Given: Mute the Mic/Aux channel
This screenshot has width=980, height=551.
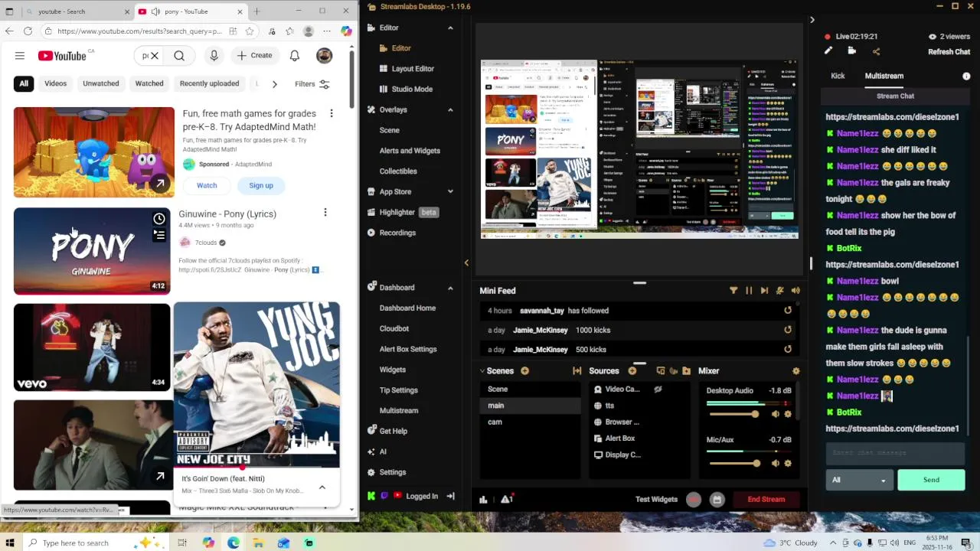Looking at the screenshot, I should 775,463.
